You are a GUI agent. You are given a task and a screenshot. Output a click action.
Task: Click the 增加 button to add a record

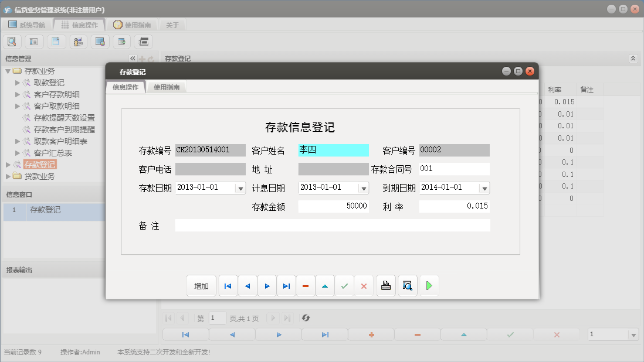point(201,285)
